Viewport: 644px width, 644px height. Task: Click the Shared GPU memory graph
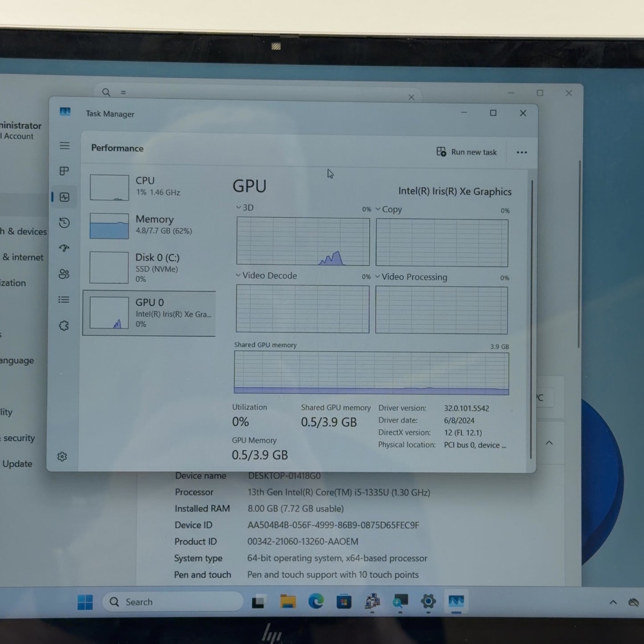pyautogui.click(x=371, y=373)
